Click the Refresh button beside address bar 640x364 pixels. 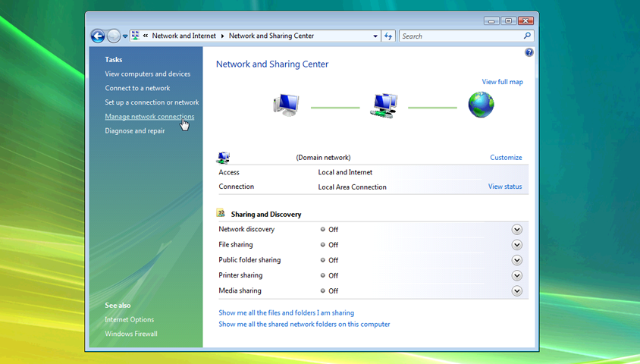pyautogui.click(x=388, y=36)
